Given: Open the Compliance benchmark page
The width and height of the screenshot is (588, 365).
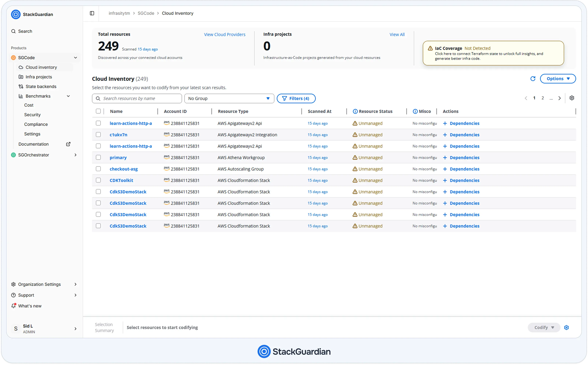Looking at the screenshot, I should pos(36,124).
